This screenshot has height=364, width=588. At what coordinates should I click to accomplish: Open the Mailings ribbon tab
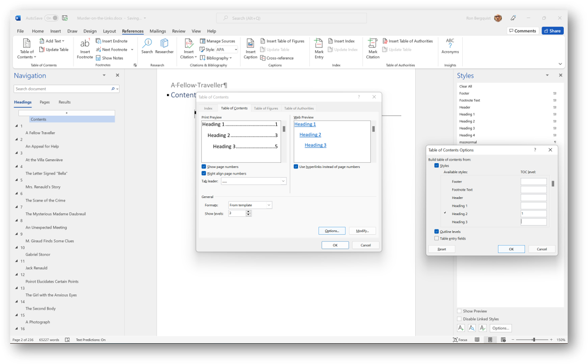tap(158, 30)
